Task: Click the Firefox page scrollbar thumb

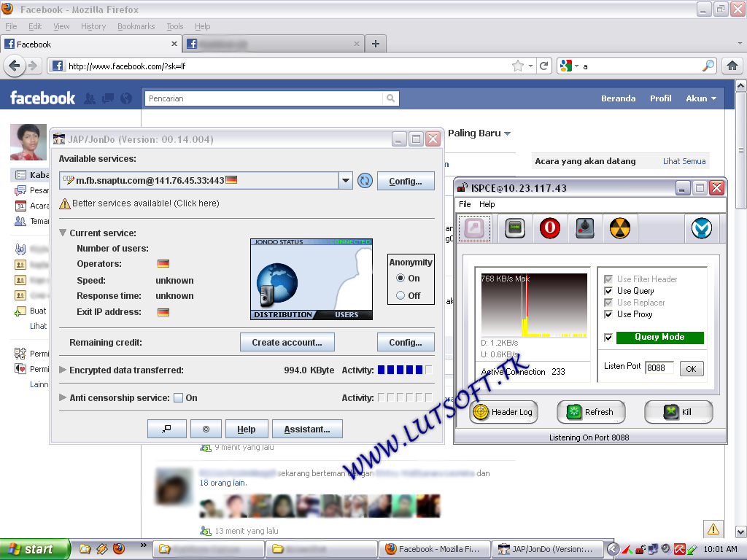Action: point(741,150)
